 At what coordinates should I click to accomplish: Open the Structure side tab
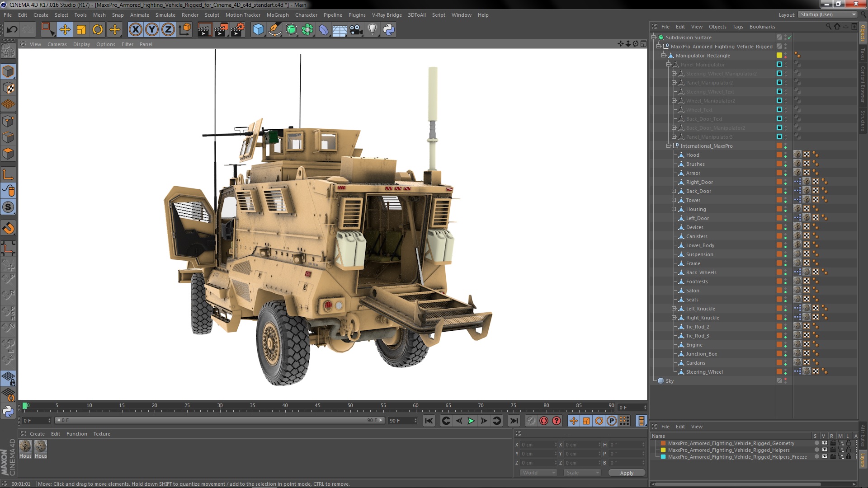[x=863, y=121]
